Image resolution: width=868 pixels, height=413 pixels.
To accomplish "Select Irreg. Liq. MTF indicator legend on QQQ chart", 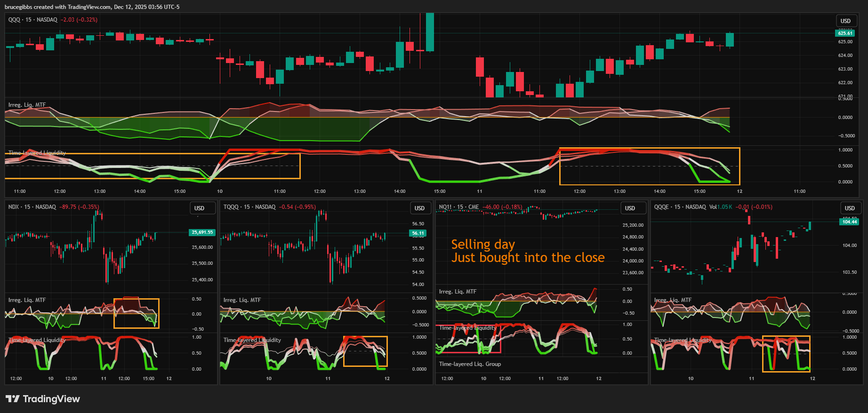I will 27,105.
